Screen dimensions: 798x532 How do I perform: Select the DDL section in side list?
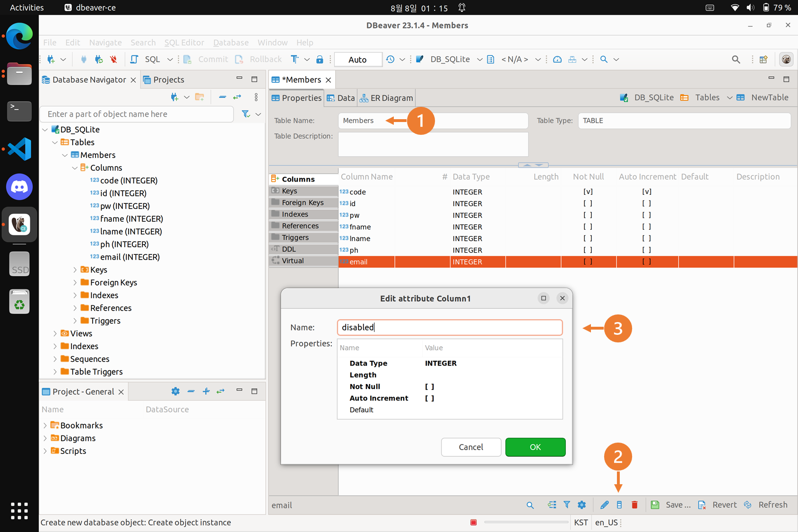pos(304,249)
